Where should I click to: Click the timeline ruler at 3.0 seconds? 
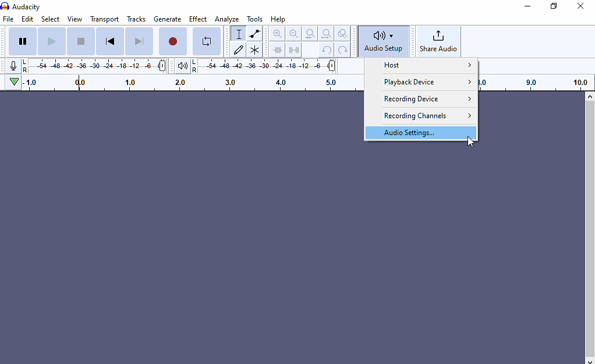230,83
